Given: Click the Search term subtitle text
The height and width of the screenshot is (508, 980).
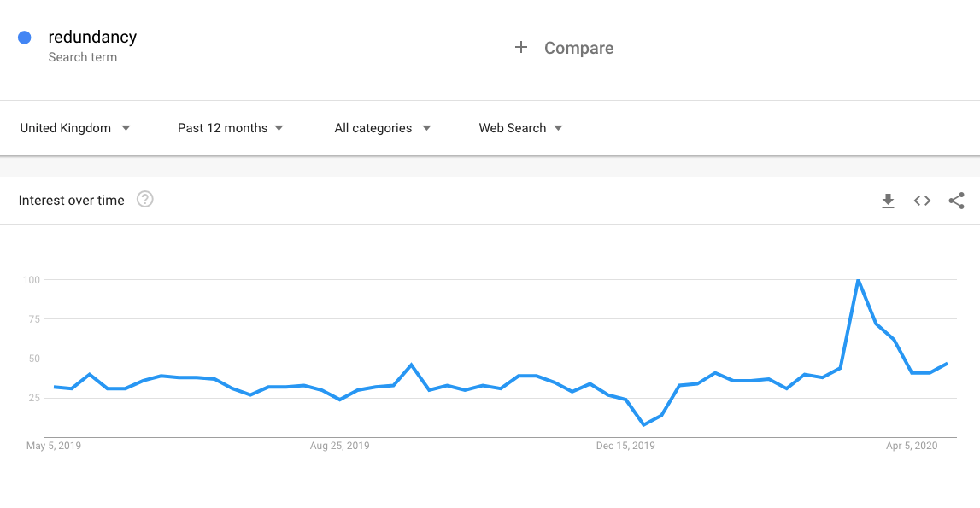Looking at the screenshot, I should 83,57.
